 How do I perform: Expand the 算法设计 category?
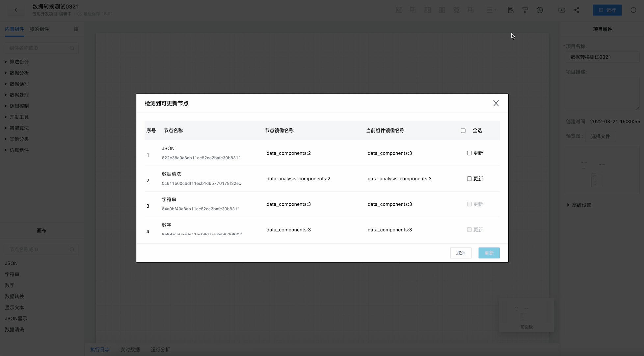tap(19, 62)
